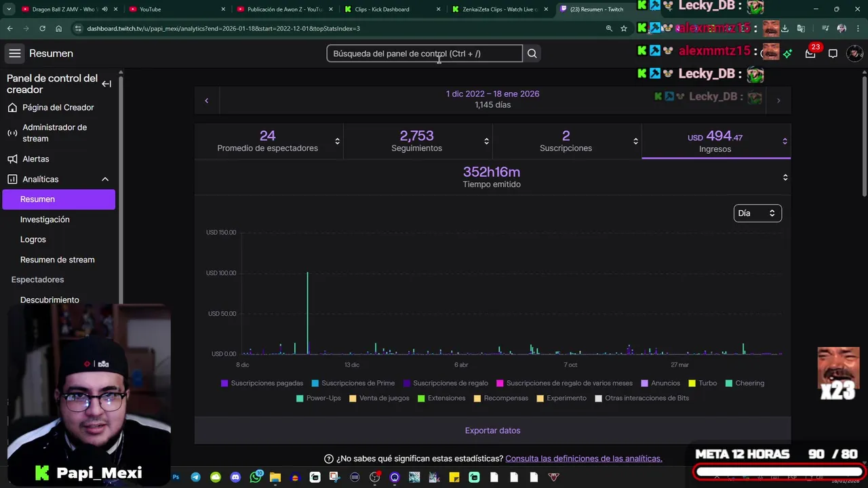This screenshot has height=488, width=868.
Task: Open the browser downloads icon
Action: 785,28
